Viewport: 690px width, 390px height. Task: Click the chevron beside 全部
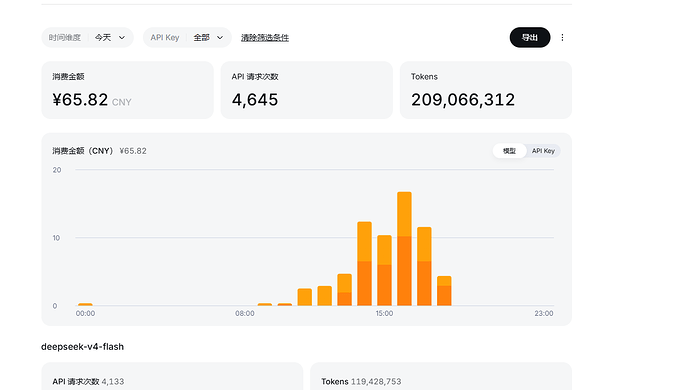tap(220, 38)
